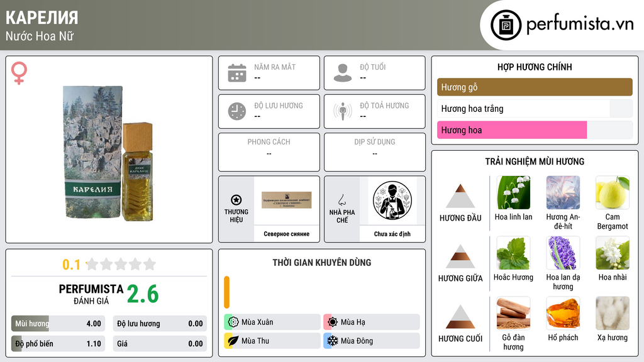Click the NĂM RA MẮT label
The image size is (644, 362).
[275, 67]
